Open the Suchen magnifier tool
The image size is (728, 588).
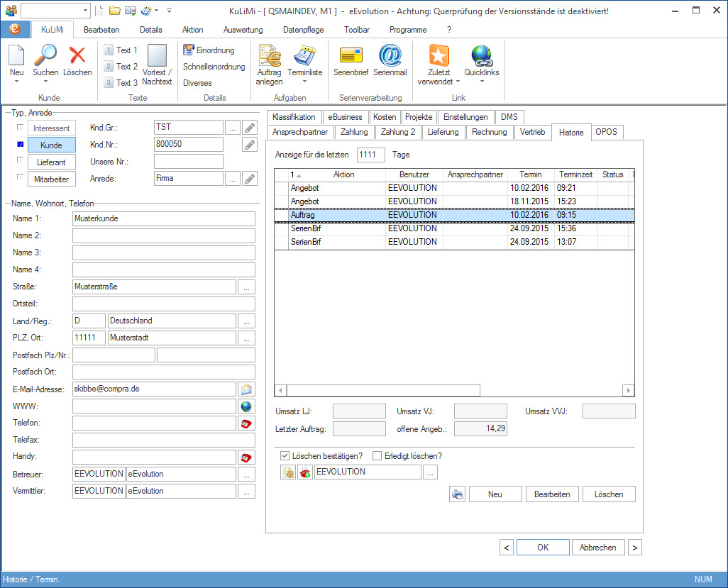point(45,55)
